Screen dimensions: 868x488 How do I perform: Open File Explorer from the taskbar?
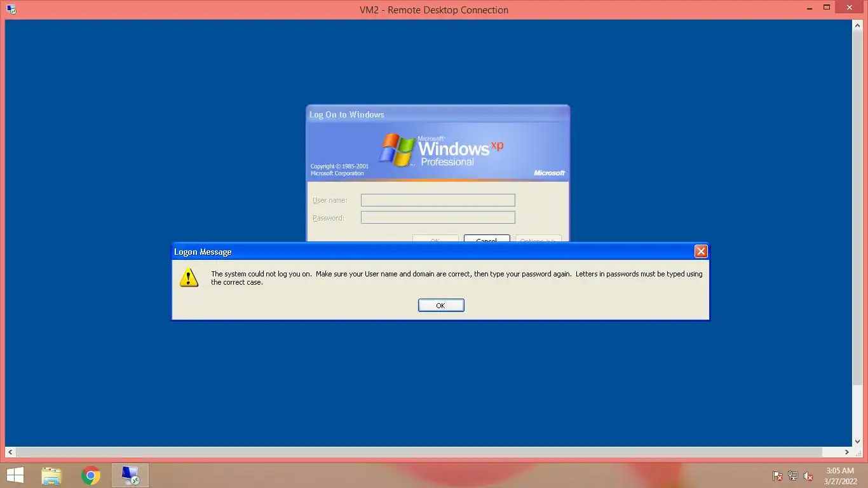click(51, 475)
